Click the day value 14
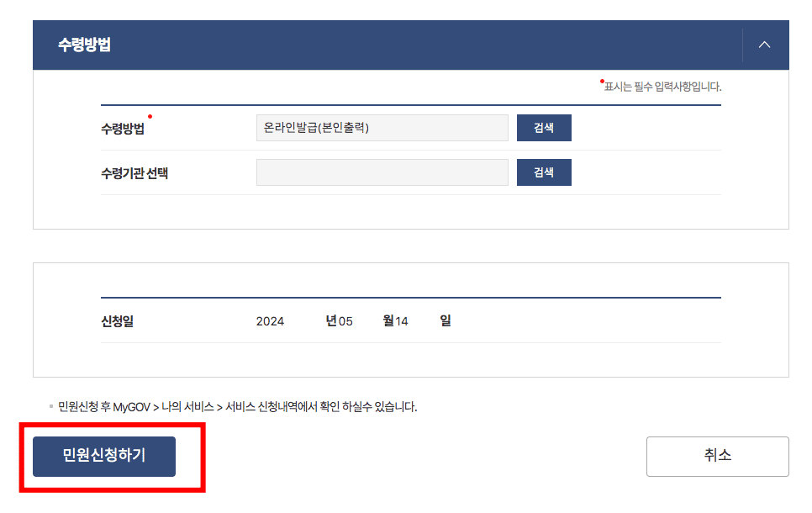The image size is (812, 513). pos(401,321)
